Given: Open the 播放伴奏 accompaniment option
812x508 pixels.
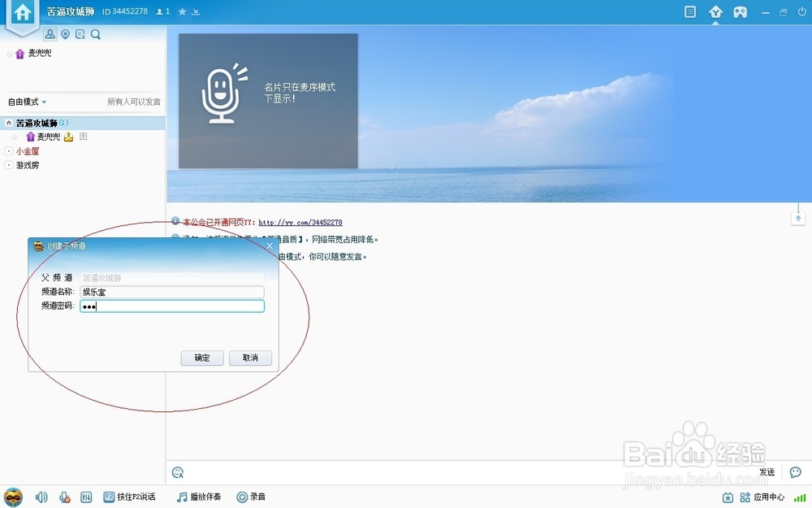Looking at the screenshot, I should (199, 497).
